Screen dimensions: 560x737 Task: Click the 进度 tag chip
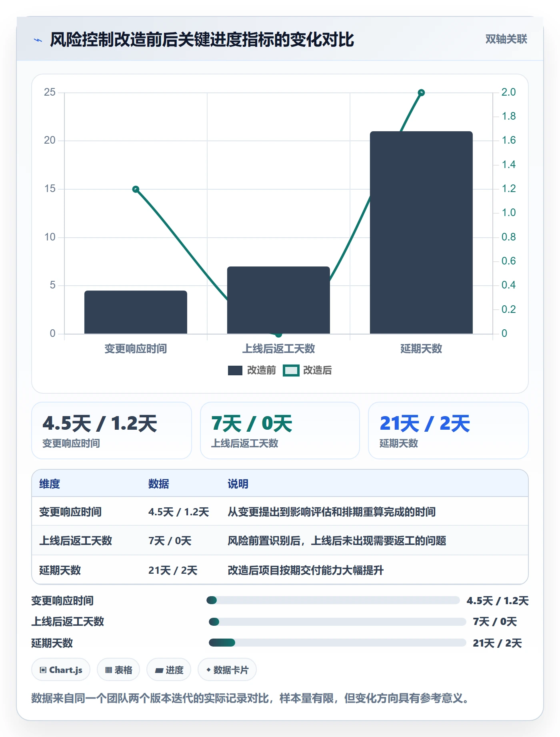click(x=169, y=670)
